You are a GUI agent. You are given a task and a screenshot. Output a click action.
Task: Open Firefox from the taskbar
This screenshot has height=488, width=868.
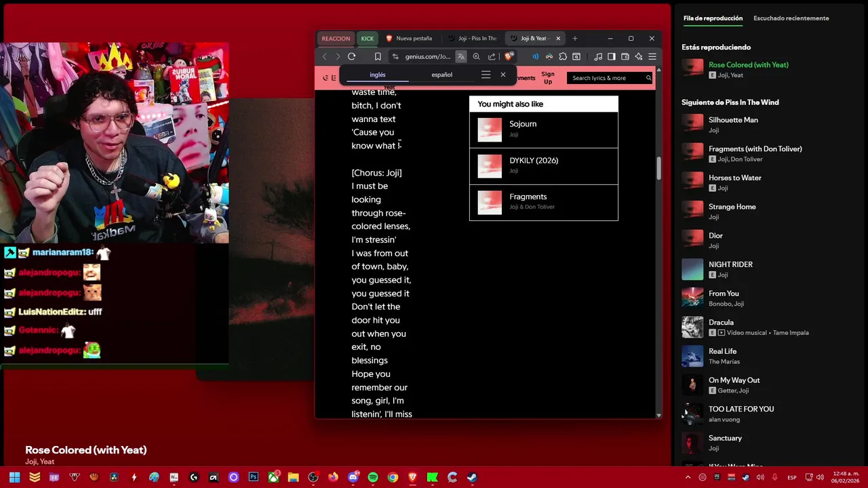pyautogui.click(x=333, y=477)
